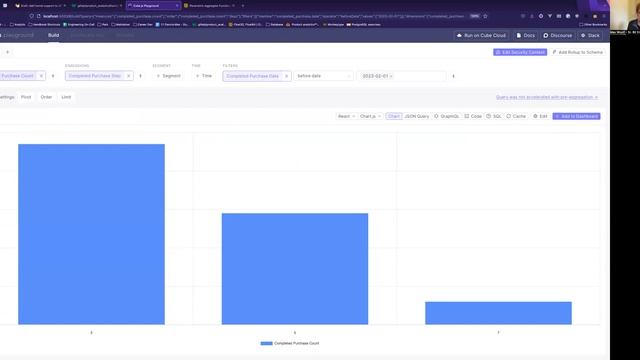640x360 pixels.
Task: Open query not accelerated pre-aggregation link
Action: (547, 97)
